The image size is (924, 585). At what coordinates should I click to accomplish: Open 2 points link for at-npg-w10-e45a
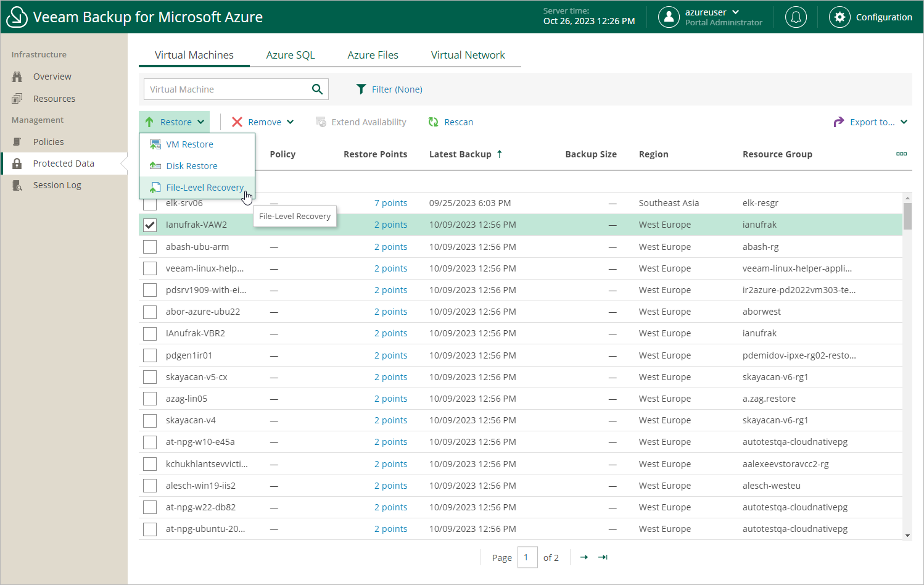click(x=390, y=442)
